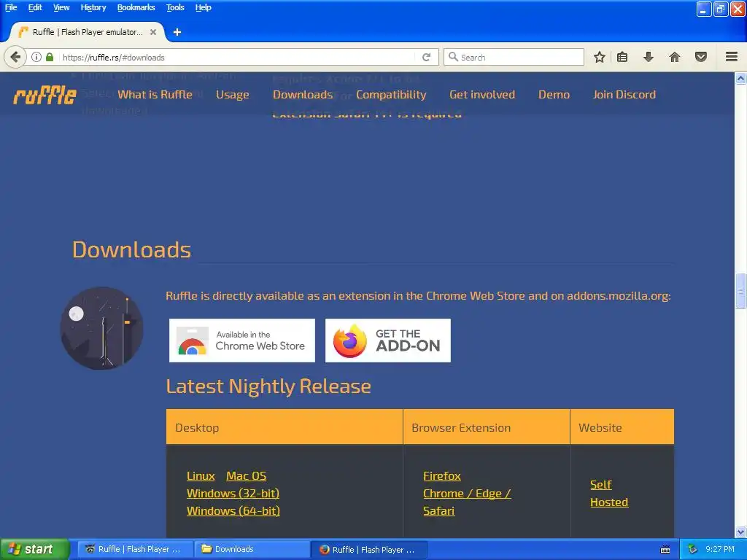Image resolution: width=747 pixels, height=560 pixels.
Task: Open the Edit menu
Action: point(35,7)
